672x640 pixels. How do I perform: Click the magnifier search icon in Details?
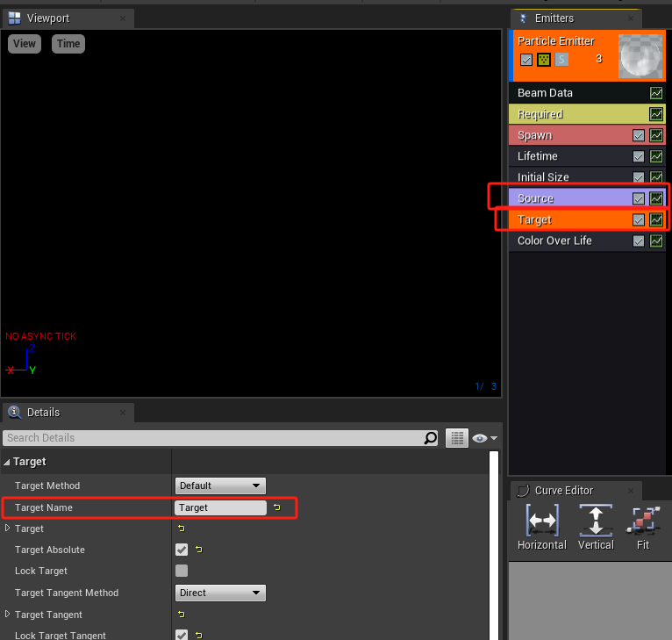coord(430,438)
